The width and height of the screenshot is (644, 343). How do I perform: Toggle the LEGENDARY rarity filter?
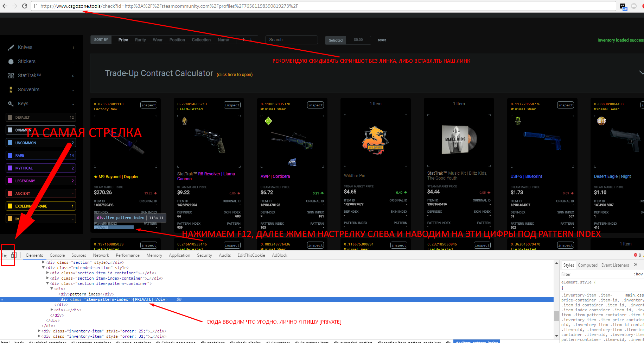coord(41,181)
